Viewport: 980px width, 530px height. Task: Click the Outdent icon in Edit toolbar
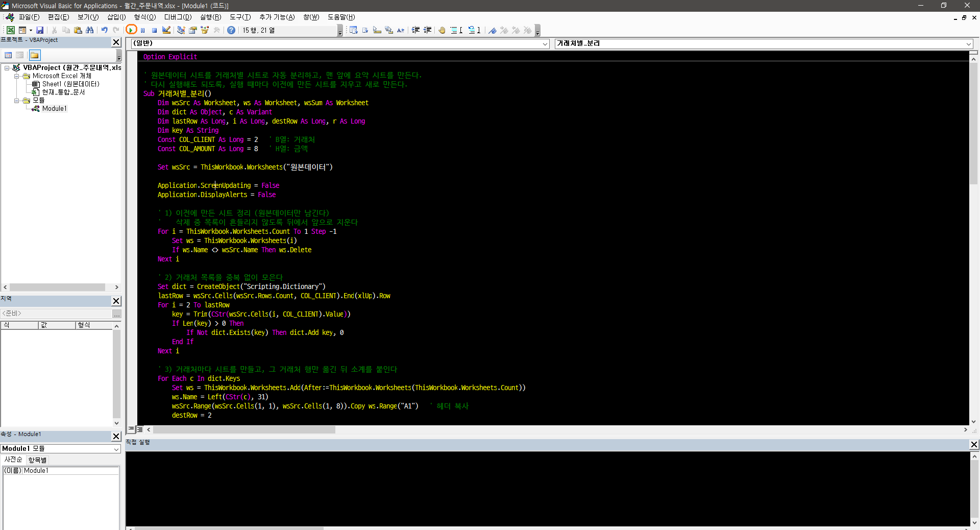click(x=428, y=30)
